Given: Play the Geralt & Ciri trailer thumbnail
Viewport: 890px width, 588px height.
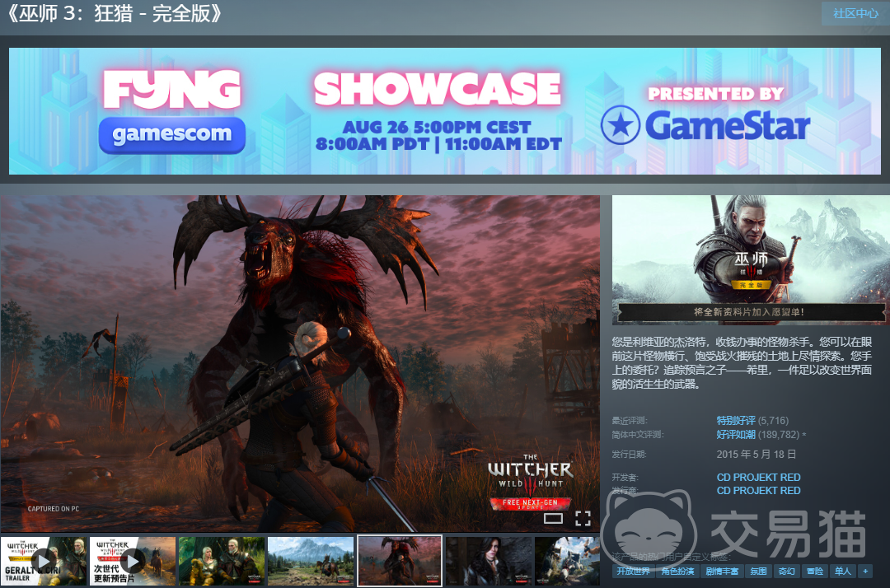Looking at the screenshot, I should click(x=44, y=561).
